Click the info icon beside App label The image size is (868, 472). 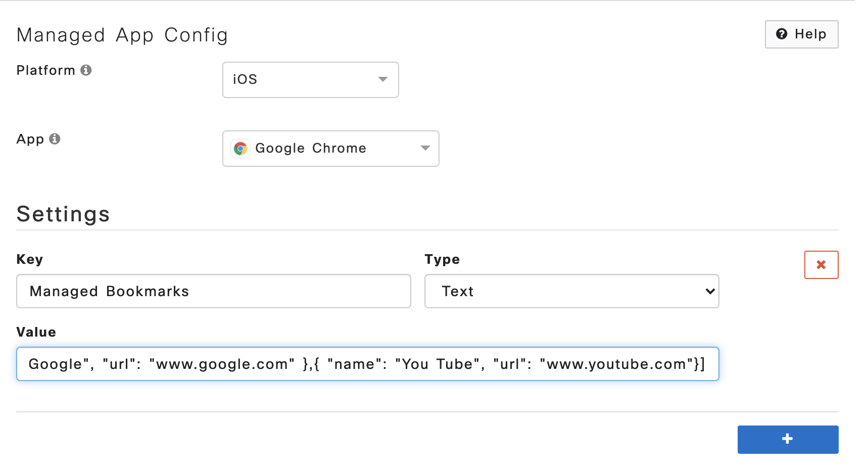pyautogui.click(x=56, y=139)
